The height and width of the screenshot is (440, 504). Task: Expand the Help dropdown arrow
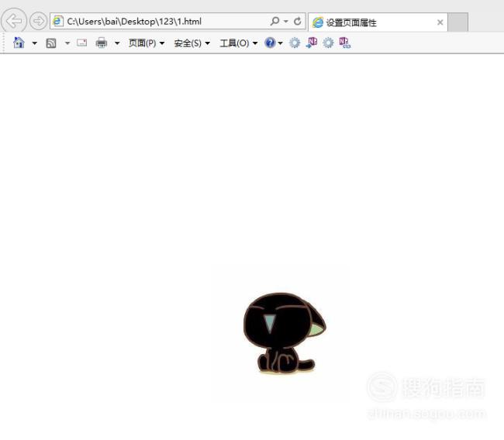pos(280,43)
